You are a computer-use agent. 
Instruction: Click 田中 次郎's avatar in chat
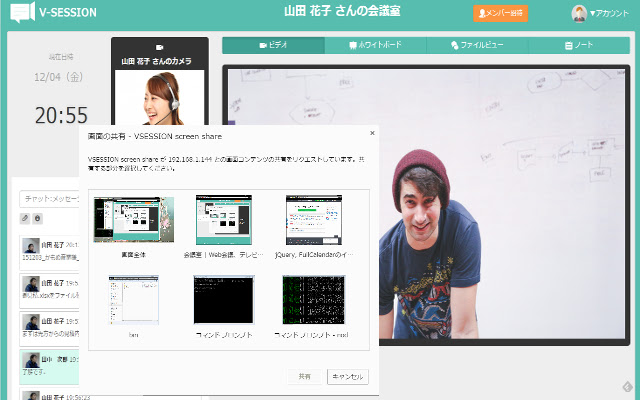(x=31, y=360)
